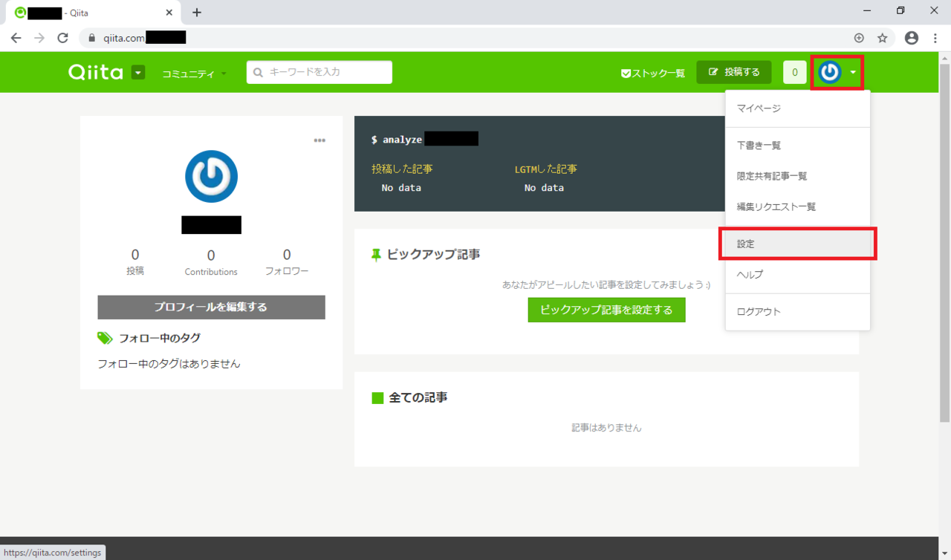The width and height of the screenshot is (951, 560).
Task: Click the lock icon in address bar
Action: 93,38
